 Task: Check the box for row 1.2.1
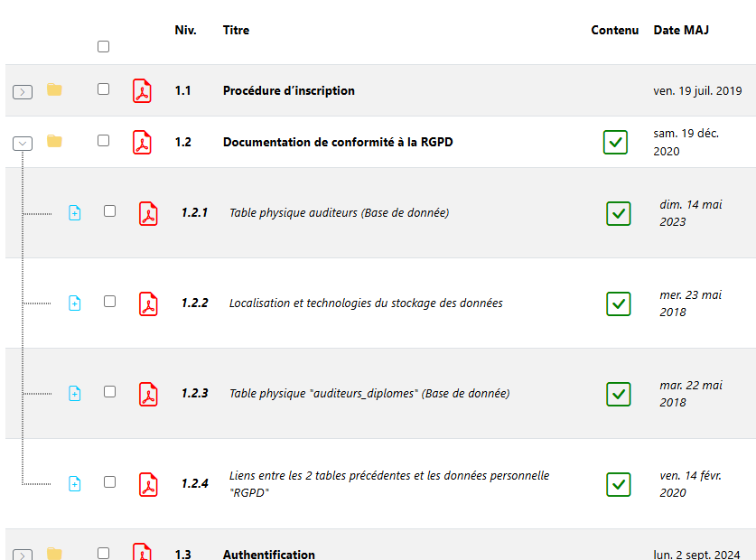click(109, 210)
